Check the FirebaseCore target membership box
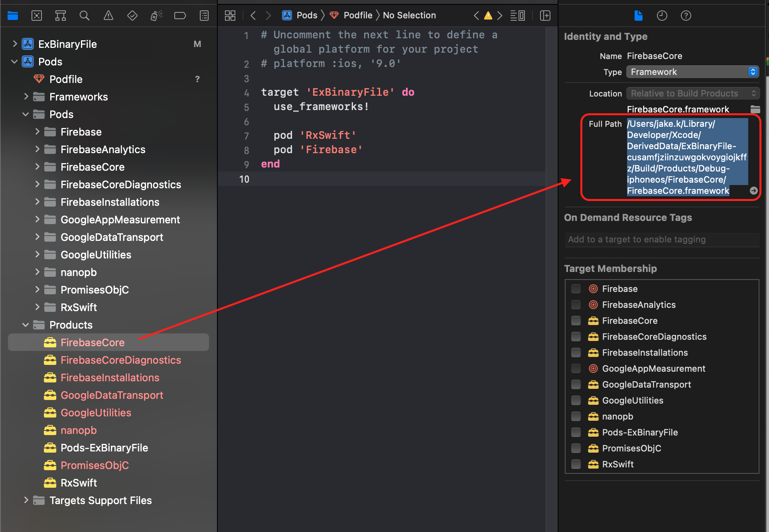769x532 pixels. (x=576, y=321)
